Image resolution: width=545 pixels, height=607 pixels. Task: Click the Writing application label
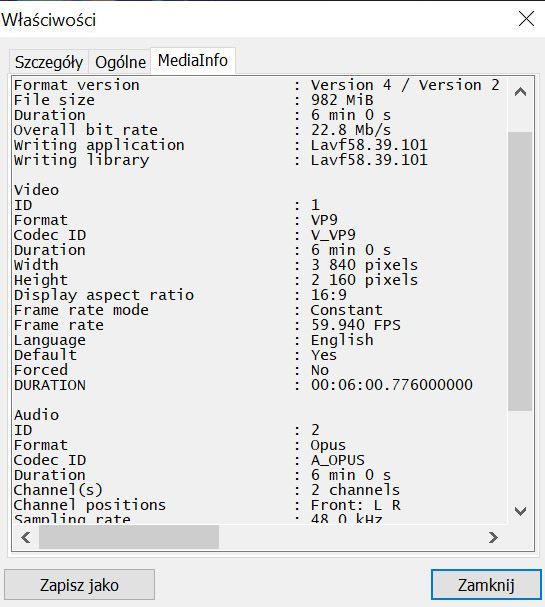tap(99, 145)
